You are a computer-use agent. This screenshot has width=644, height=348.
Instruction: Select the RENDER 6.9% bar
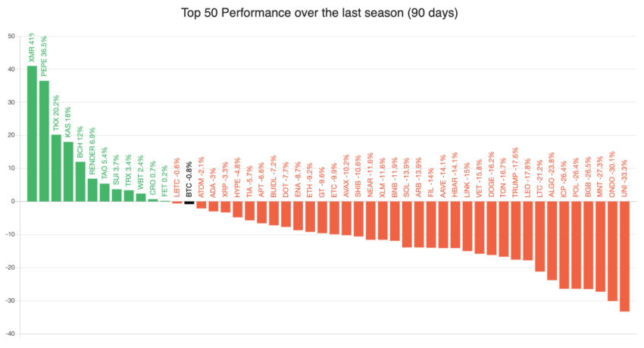coord(92,190)
